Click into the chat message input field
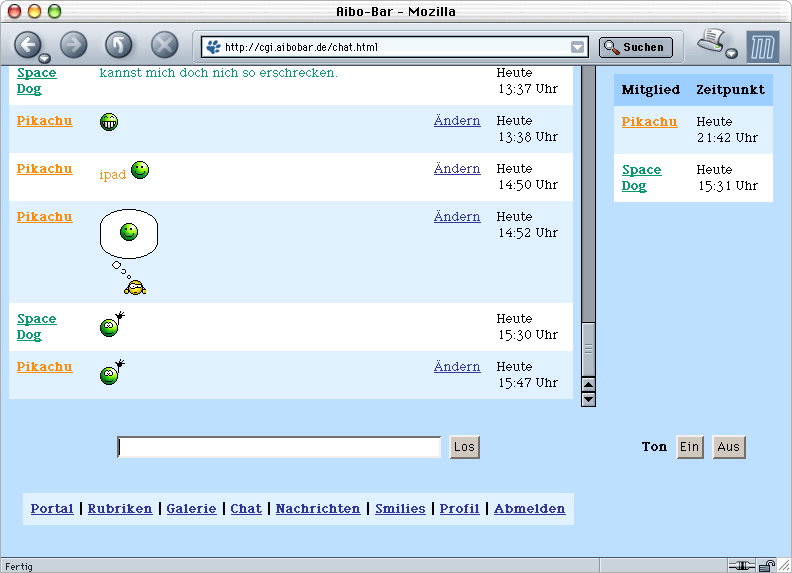This screenshot has width=792, height=573. click(x=279, y=447)
